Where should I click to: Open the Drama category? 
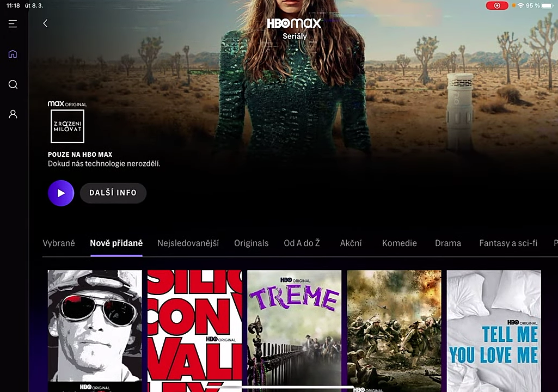[x=447, y=243]
